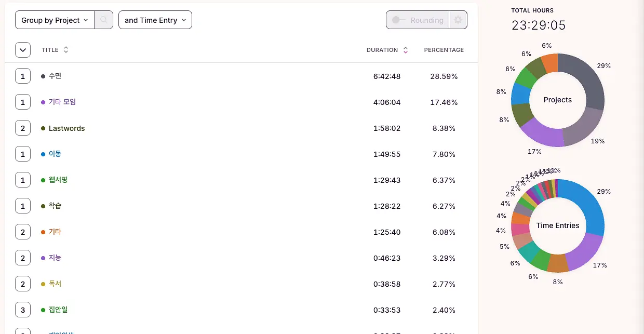This screenshot has height=334, width=644.
Task: Open the 집안일 project link
Action: [x=58, y=310]
